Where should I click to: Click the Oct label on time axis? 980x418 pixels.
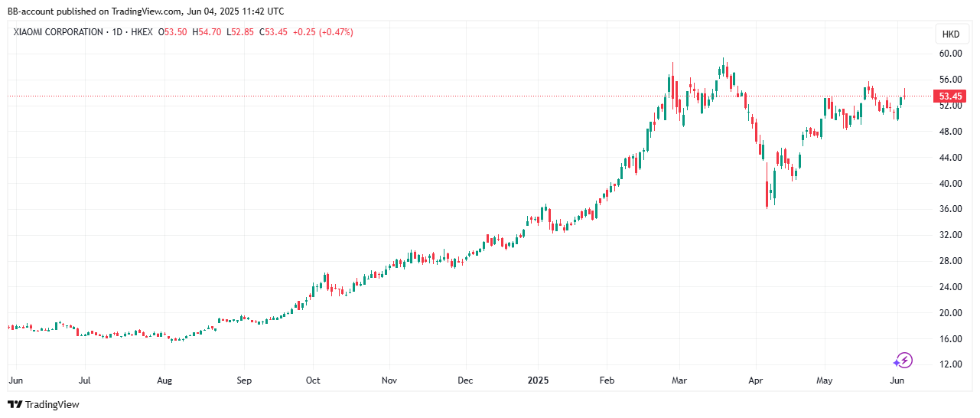(x=313, y=380)
